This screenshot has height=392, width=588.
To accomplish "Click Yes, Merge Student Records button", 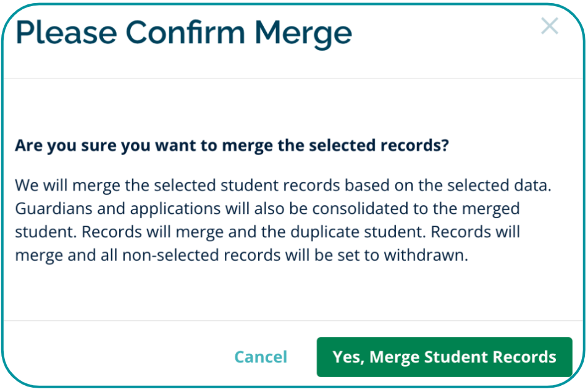I will click(444, 357).
